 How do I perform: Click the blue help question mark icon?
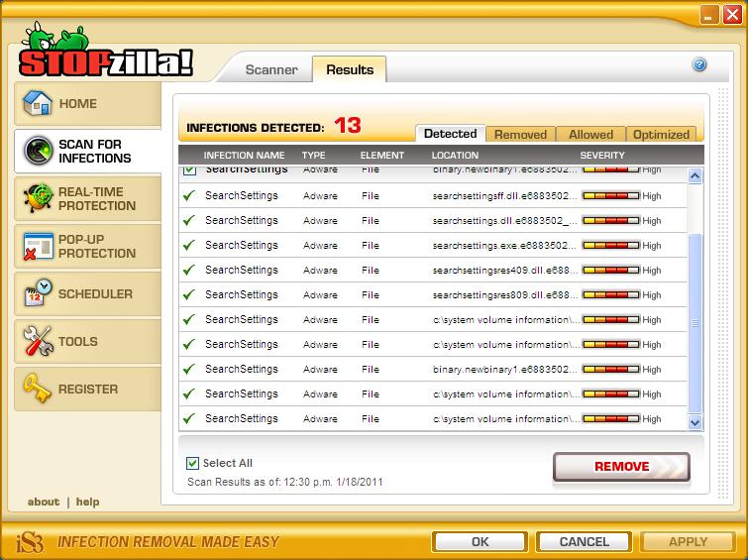[x=699, y=64]
